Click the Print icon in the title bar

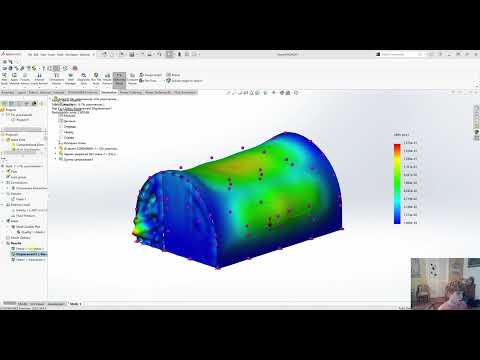coord(149,54)
